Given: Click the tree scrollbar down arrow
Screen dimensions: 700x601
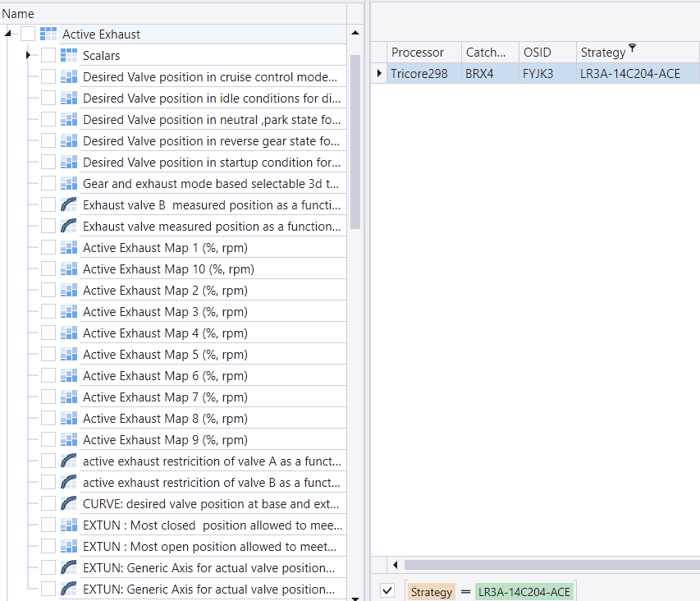Looking at the screenshot, I should (x=355, y=598).
